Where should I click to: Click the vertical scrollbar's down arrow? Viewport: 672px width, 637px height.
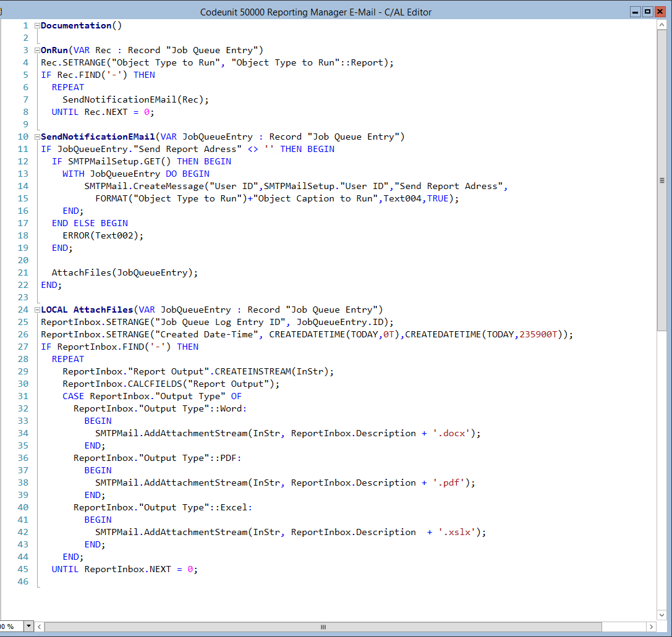coord(661,615)
